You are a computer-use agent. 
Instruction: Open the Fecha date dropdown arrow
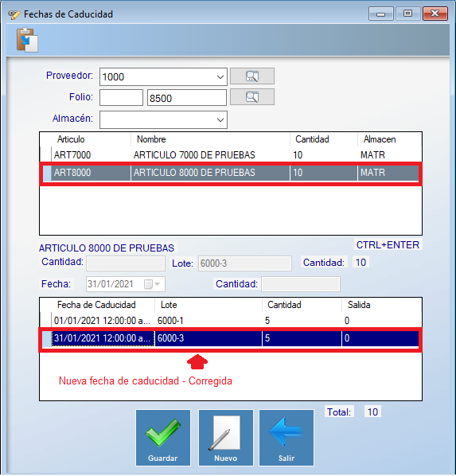[x=158, y=284]
